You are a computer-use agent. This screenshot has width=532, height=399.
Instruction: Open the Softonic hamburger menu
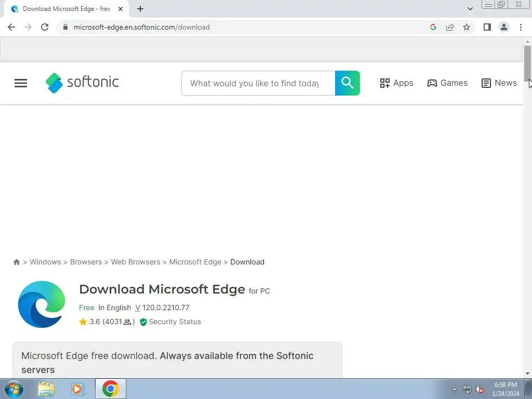click(21, 83)
